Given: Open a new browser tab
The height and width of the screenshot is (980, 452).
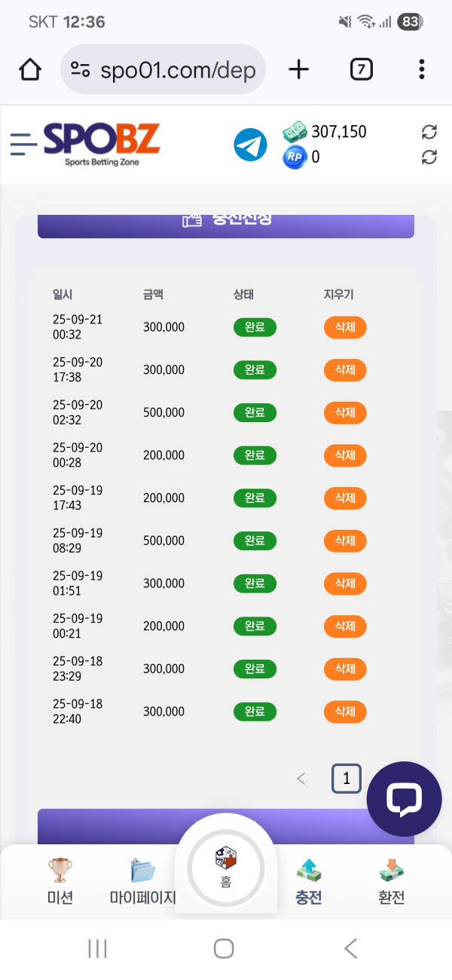Looking at the screenshot, I should 299,70.
